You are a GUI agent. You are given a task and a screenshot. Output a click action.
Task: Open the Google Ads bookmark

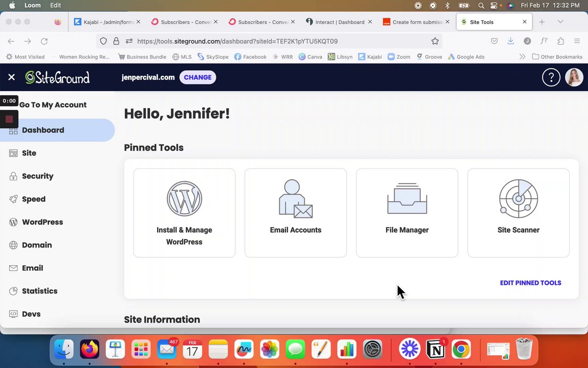pos(466,57)
